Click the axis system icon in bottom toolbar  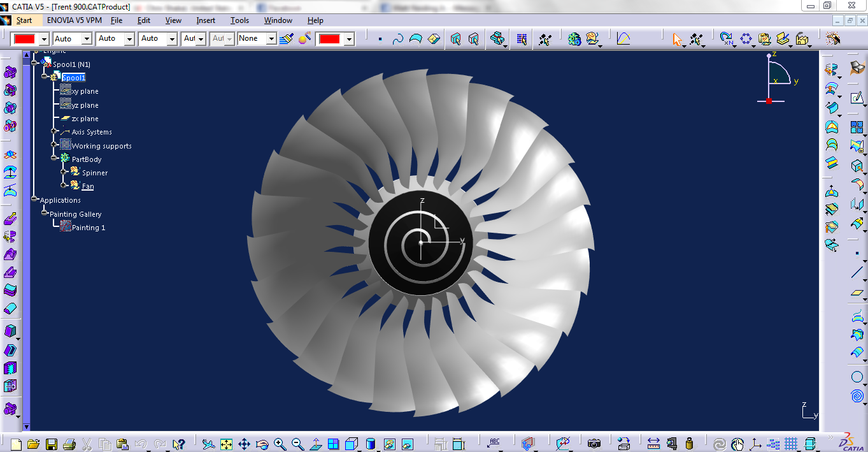point(755,444)
